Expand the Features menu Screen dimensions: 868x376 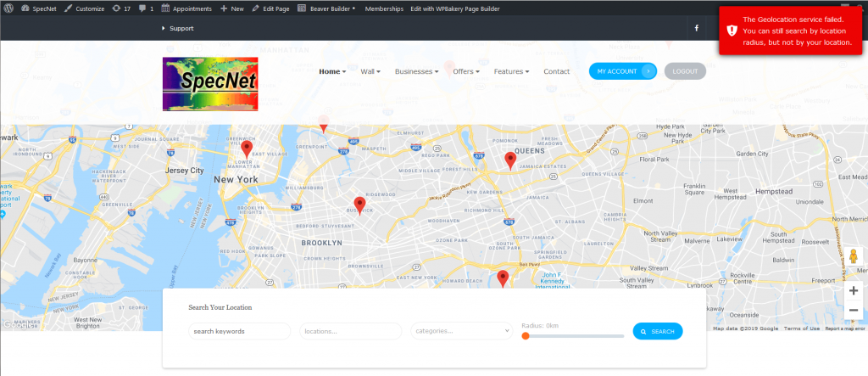pos(511,71)
